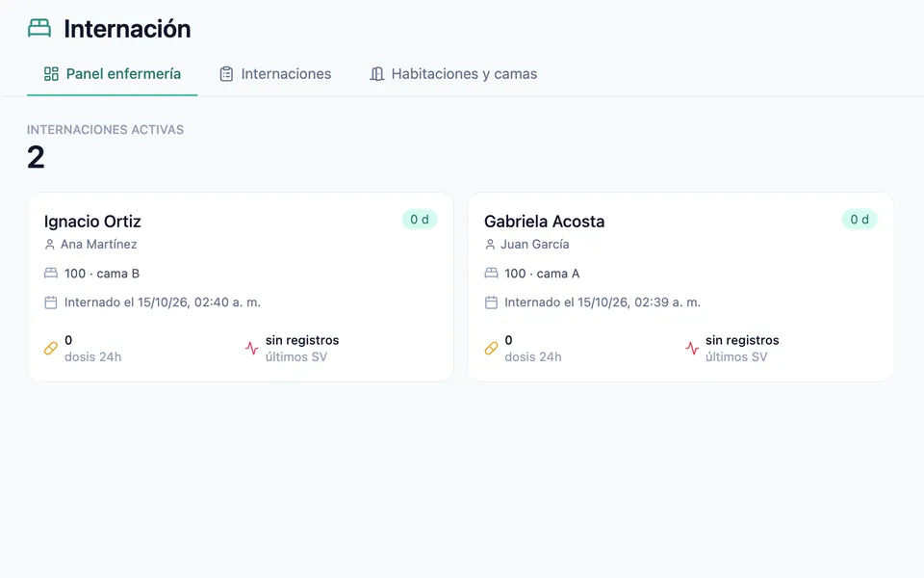Click the INTERNACIONES ACTIVAS label
This screenshot has height=578, width=924.
(106, 130)
